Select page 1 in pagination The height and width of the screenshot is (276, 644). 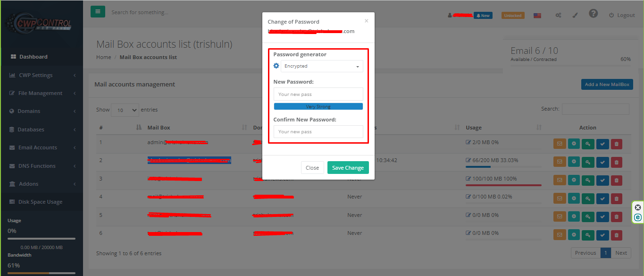606,253
